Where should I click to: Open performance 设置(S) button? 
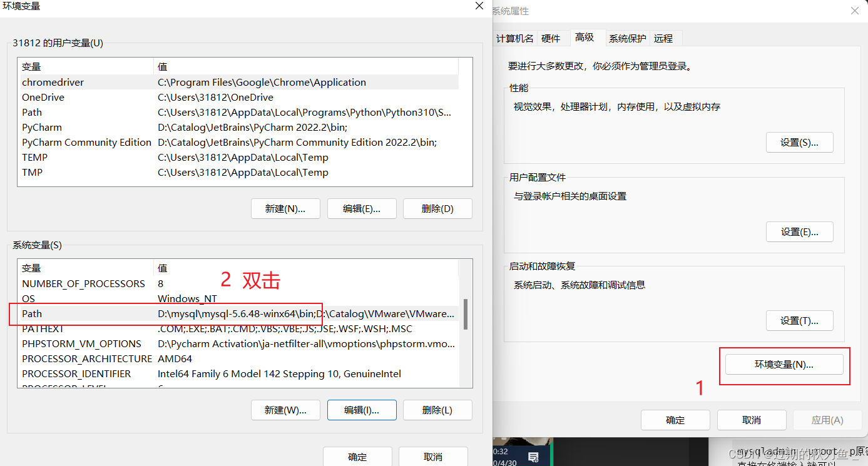[x=800, y=142]
